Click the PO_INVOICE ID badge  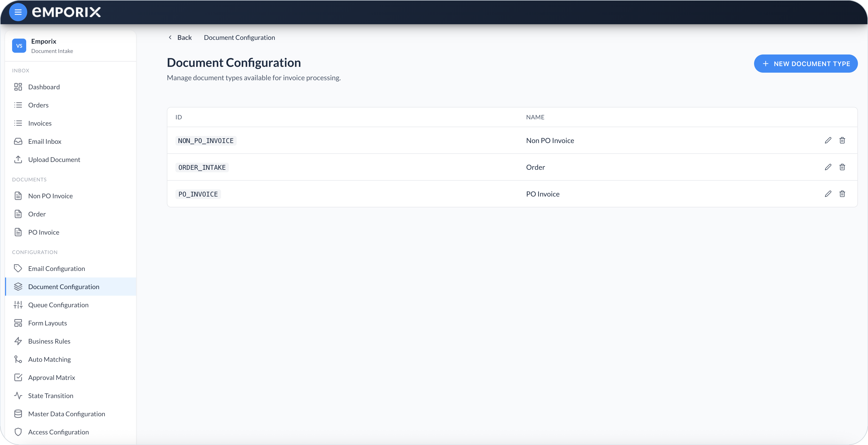[x=198, y=194]
